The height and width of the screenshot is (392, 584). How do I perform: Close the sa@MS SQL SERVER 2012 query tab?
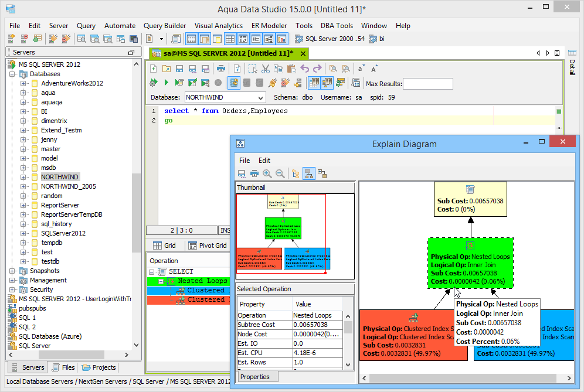[x=303, y=53]
